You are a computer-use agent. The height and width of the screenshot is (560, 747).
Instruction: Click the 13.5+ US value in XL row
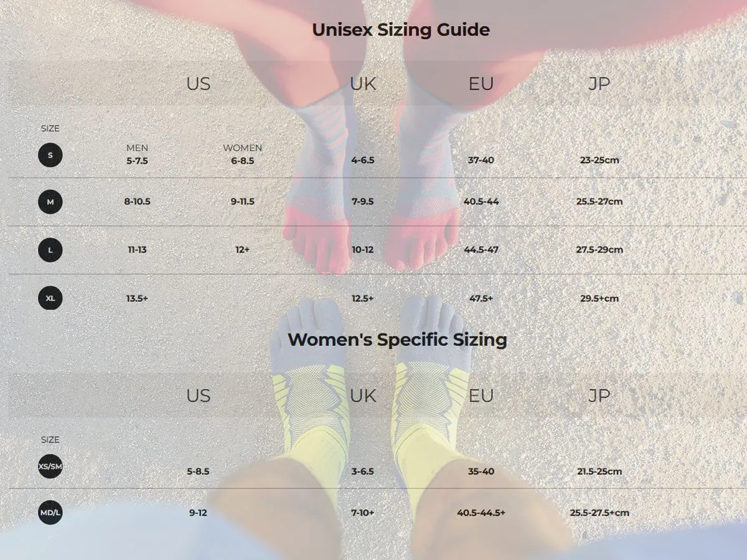coord(138,298)
